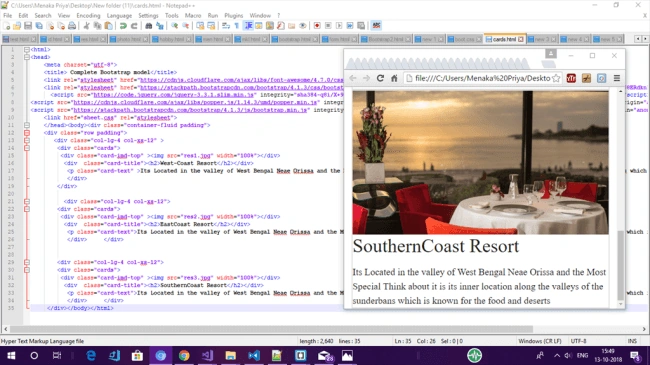Viewport: 650px width, 365px height.
Task: Click the Stop recording macro icon
Action: coord(328,26)
